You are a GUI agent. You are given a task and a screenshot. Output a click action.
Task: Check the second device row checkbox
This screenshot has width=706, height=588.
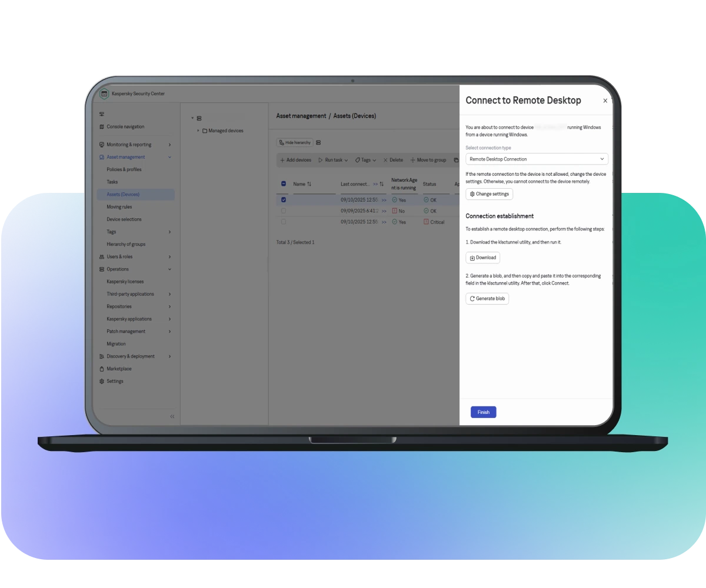[x=284, y=211]
